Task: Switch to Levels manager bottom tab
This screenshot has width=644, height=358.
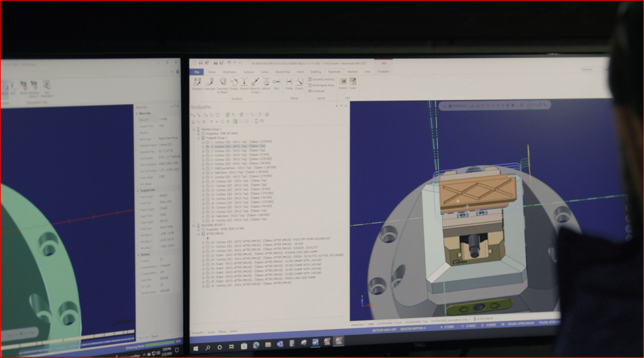Action: coord(233,332)
